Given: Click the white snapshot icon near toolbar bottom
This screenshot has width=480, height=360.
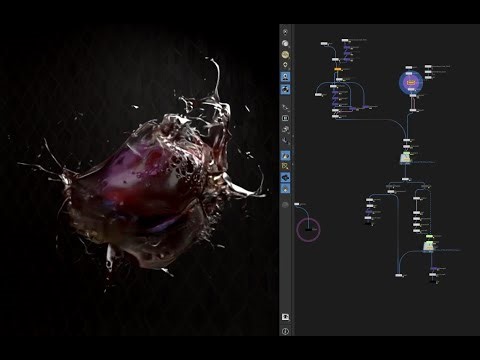Looking at the screenshot, I should [x=285, y=317].
